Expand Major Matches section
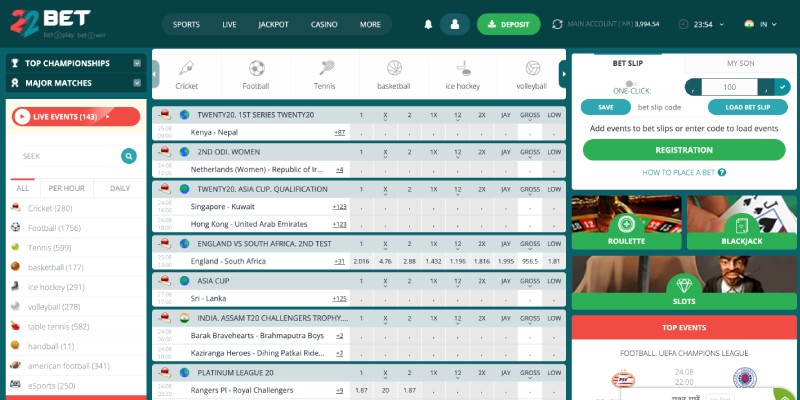 (76, 83)
